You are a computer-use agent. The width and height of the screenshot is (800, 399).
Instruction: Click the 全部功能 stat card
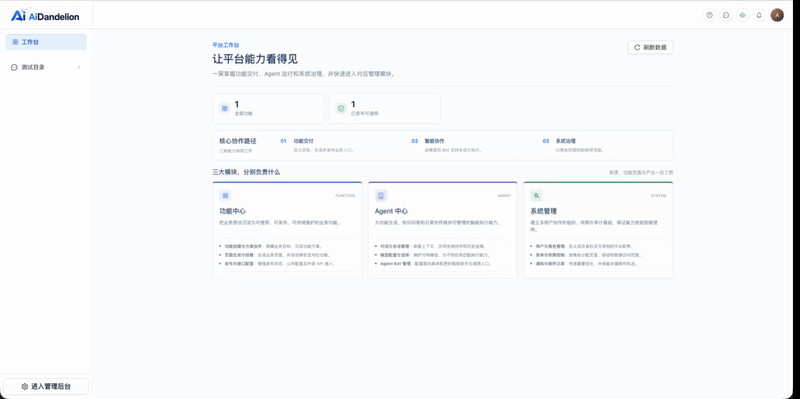pyautogui.click(x=268, y=108)
